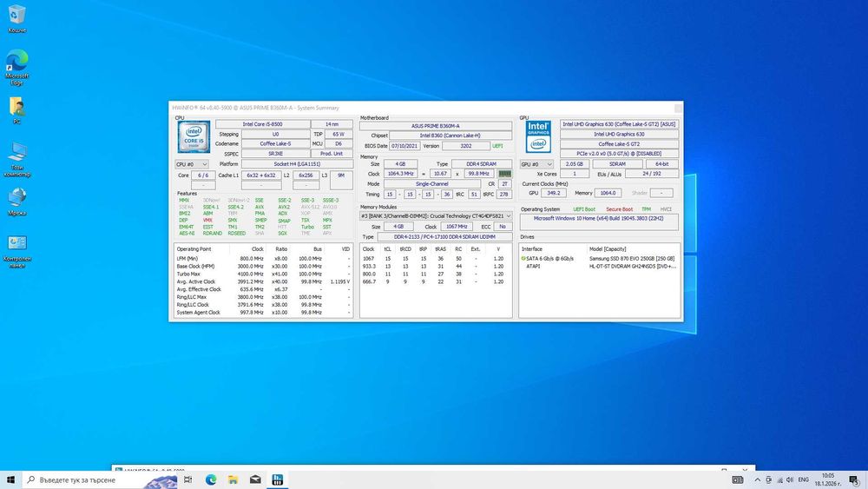The image size is (868, 489).
Task: Click the 65 W TDP field
Action: [339, 134]
